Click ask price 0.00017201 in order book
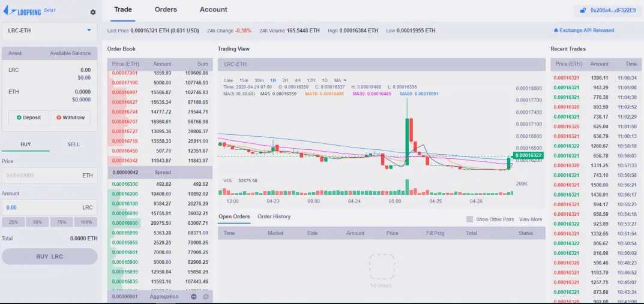Image resolution: width=644 pixels, height=304 pixels. point(125,73)
